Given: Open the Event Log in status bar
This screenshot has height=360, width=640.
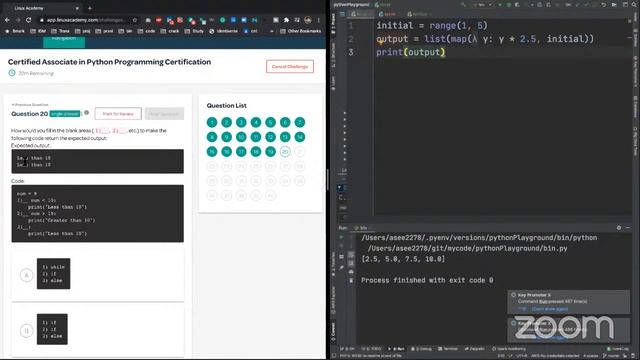Looking at the screenshot, I should coord(618,349).
